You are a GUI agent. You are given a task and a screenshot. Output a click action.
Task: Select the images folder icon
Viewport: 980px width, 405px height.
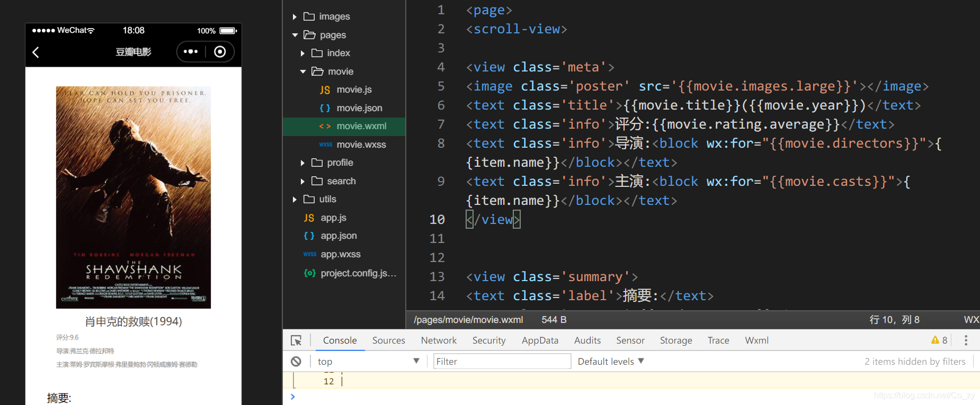pos(309,16)
